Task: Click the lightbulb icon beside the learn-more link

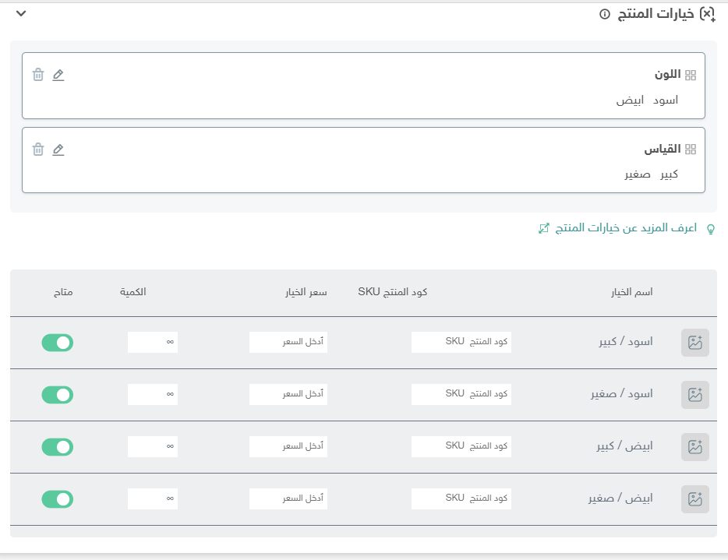Action: click(x=710, y=229)
